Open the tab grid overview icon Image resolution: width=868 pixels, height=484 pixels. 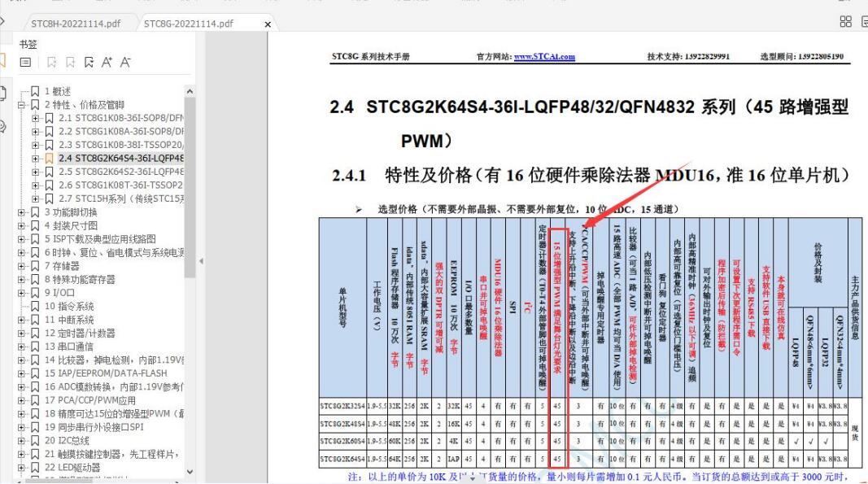click(845, 22)
